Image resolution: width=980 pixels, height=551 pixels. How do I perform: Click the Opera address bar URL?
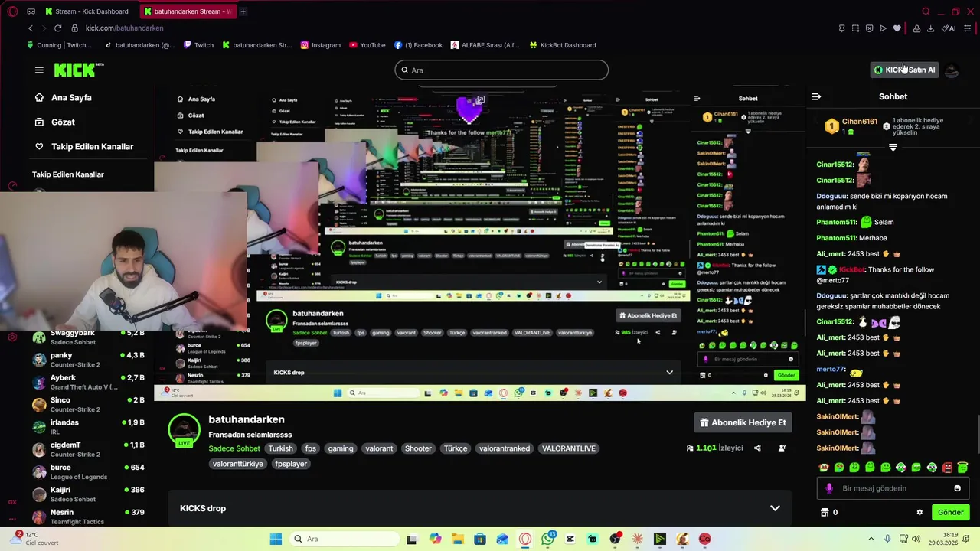(124, 28)
